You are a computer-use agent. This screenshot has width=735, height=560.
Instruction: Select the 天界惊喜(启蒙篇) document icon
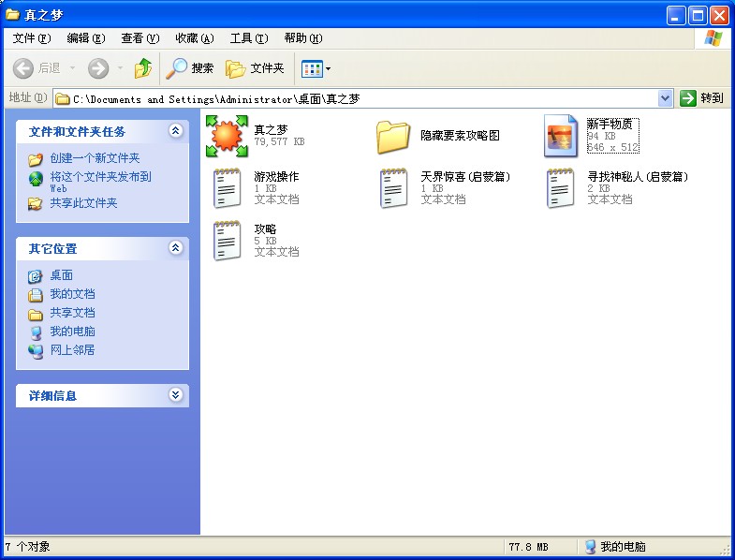394,188
